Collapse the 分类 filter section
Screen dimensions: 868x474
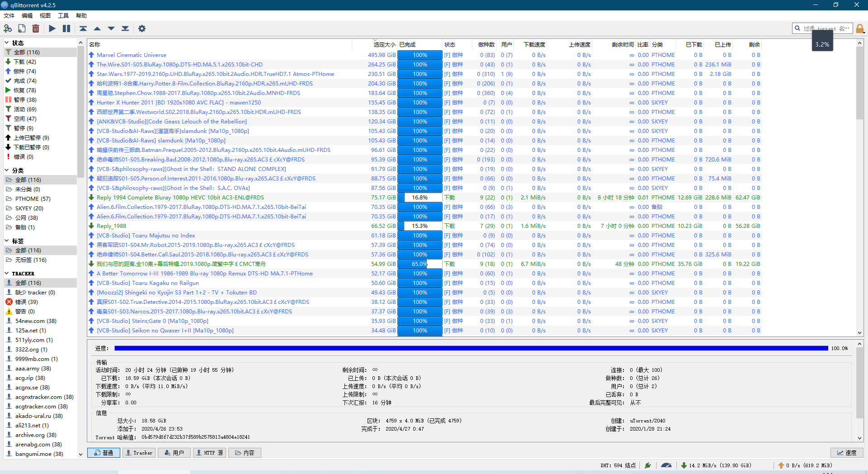click(7, 171)
